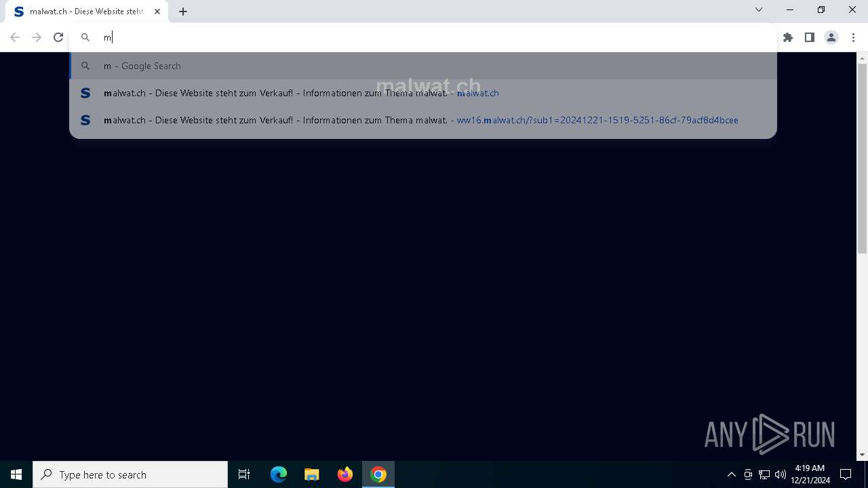Minimize the Chrome window
The width and height of the screenshot is (868, 488).
[x=790, y=9]
